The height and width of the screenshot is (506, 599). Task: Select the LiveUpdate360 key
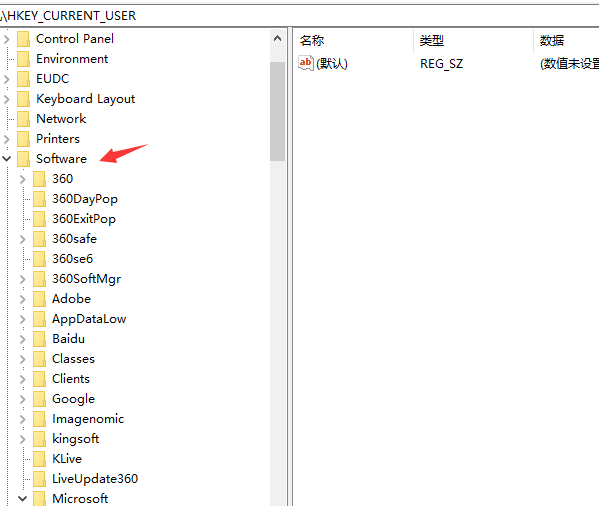click(x=95, y=479)
